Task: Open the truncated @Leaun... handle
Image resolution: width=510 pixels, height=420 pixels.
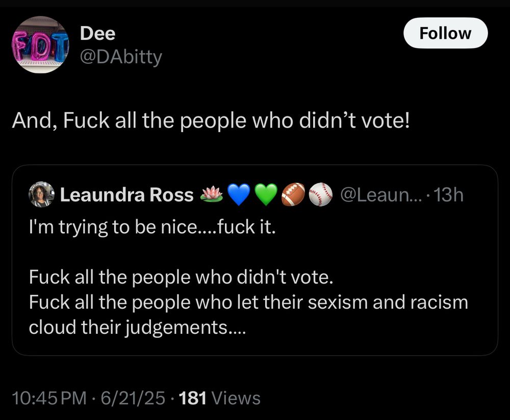Action: click(x=378, y=195)
